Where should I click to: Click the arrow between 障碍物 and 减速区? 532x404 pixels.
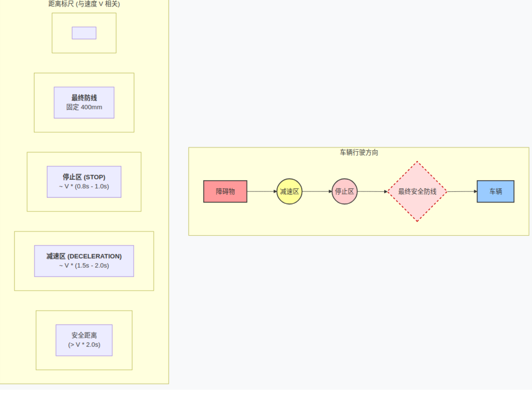pyautogui.click(x=262, y=191)
